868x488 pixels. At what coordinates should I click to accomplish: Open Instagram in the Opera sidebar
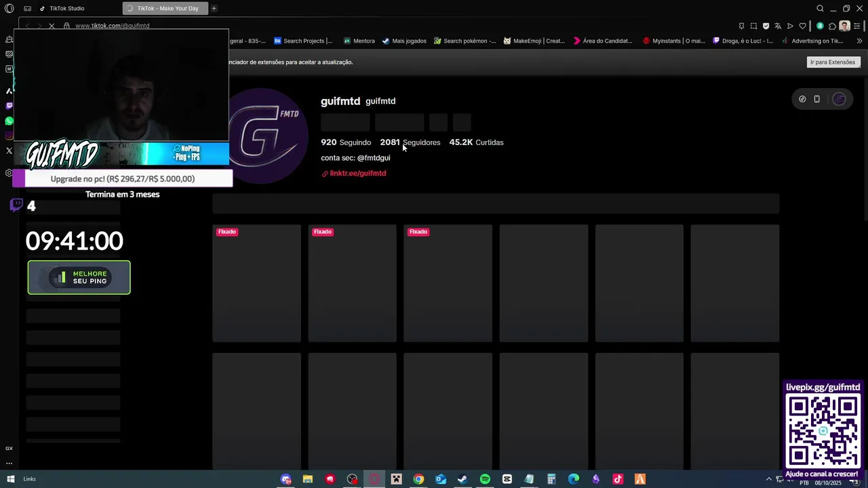click(9, 136)
